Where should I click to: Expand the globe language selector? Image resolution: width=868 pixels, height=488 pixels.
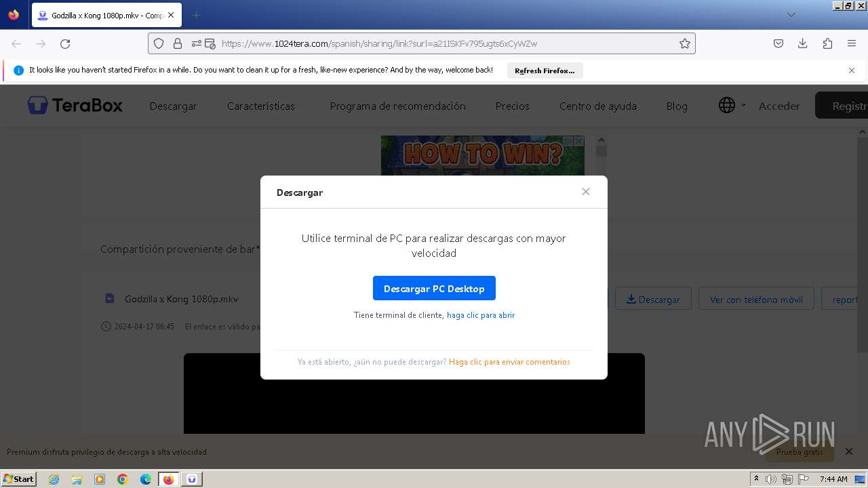tap(732, 105)
